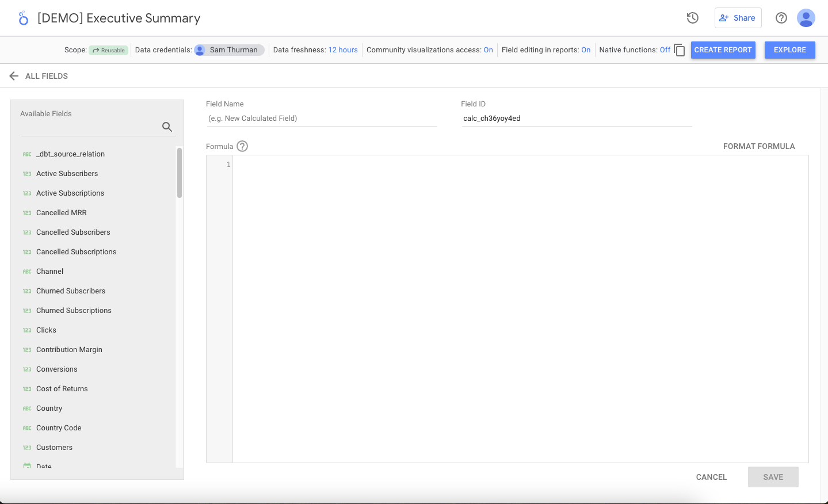Select the Churned Subscriptions field

[x=74, y=311]
